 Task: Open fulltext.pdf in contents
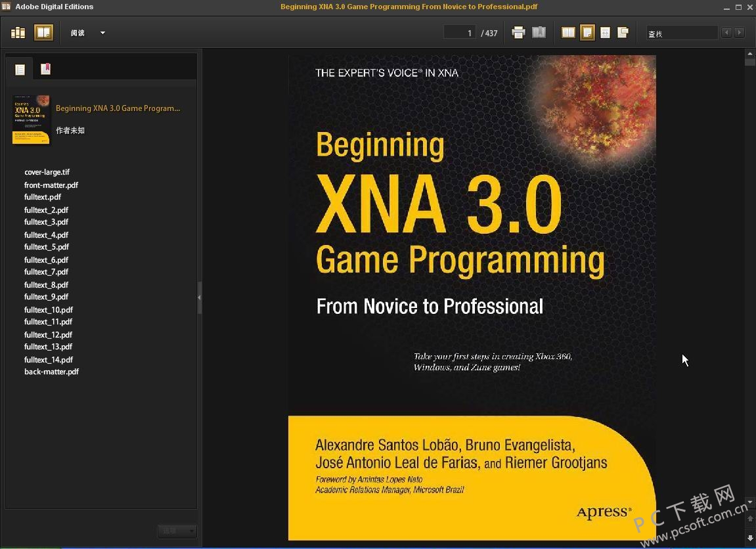tap(43, 197)
